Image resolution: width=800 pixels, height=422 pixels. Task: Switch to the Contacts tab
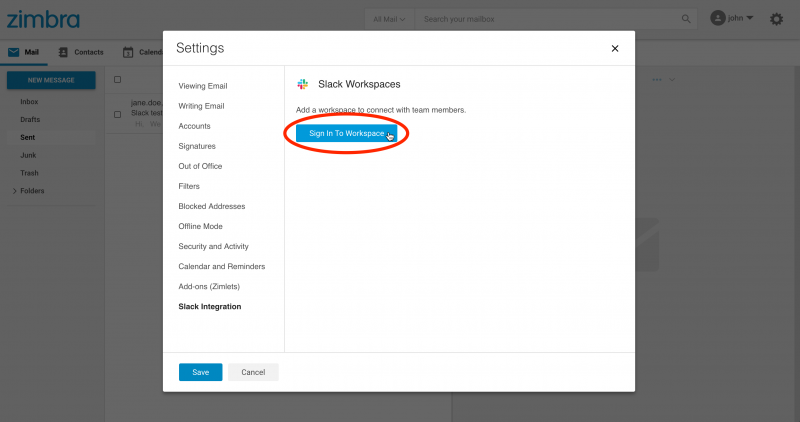click(x=81, y=52)
